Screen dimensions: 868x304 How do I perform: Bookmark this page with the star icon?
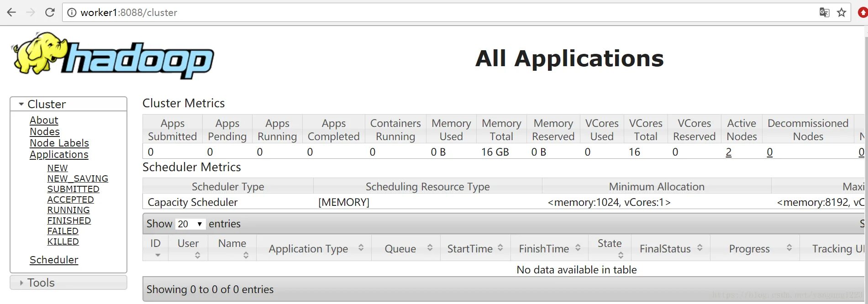click(x=842, y=12)
